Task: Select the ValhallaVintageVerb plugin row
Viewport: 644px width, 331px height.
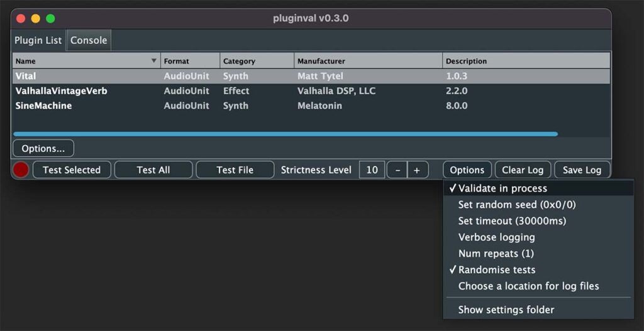Action: tap(311, 91)
